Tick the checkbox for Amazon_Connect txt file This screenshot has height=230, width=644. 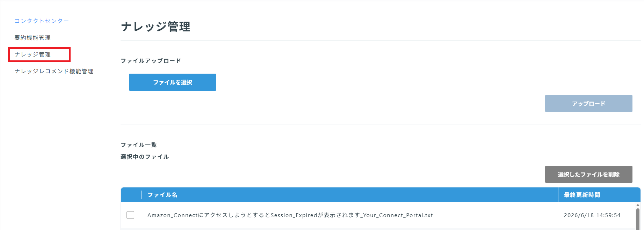tap(130, 215)
